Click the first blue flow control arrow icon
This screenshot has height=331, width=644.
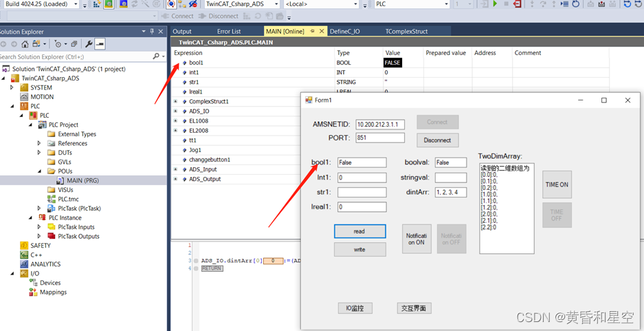tap(628, 3)
